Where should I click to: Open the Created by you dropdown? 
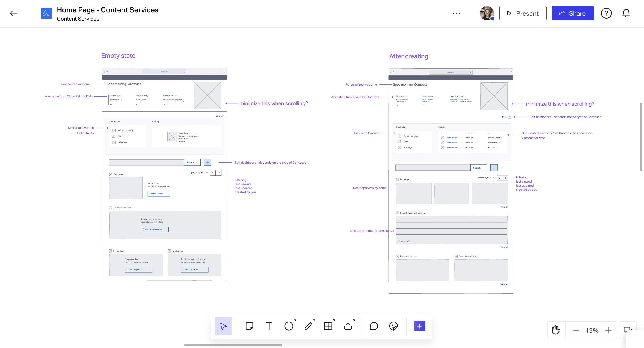coord(485,178)
